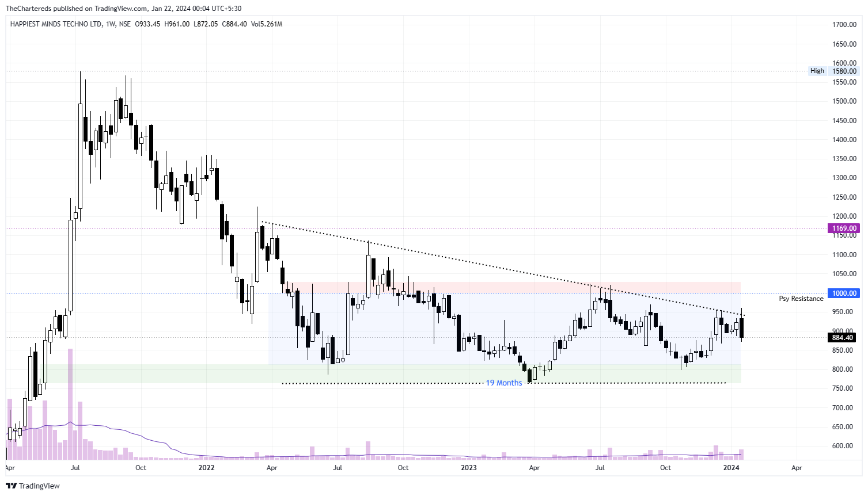Click the volume value Vol5.261M
868x496 pixels.
point(267,24)
